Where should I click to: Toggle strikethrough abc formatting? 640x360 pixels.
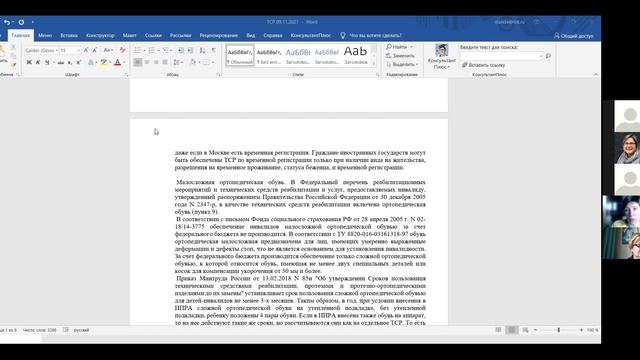pos(60,62)
